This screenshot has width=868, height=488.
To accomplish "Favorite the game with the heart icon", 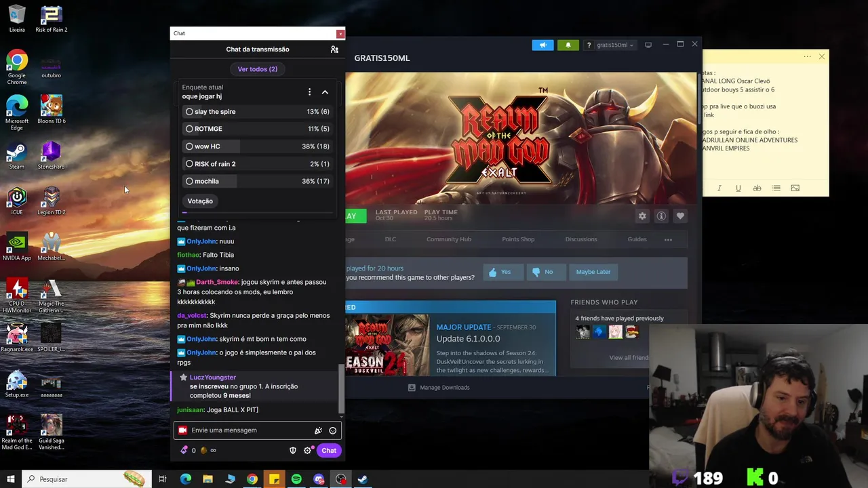I will [680, 216].
